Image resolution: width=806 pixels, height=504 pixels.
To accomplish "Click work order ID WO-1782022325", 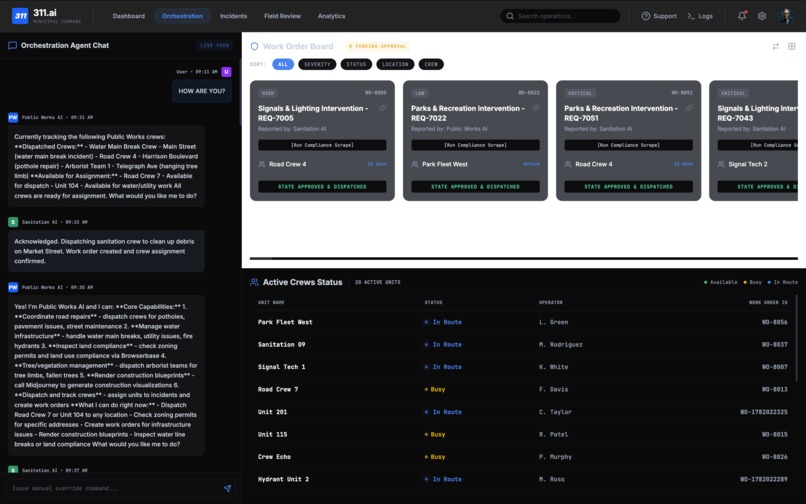I will (x=764, y=412).
